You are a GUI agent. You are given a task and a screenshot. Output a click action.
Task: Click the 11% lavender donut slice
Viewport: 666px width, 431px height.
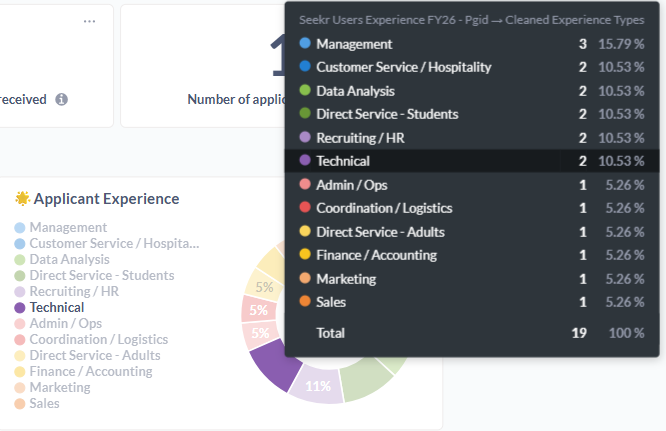(x=318, y=386)
